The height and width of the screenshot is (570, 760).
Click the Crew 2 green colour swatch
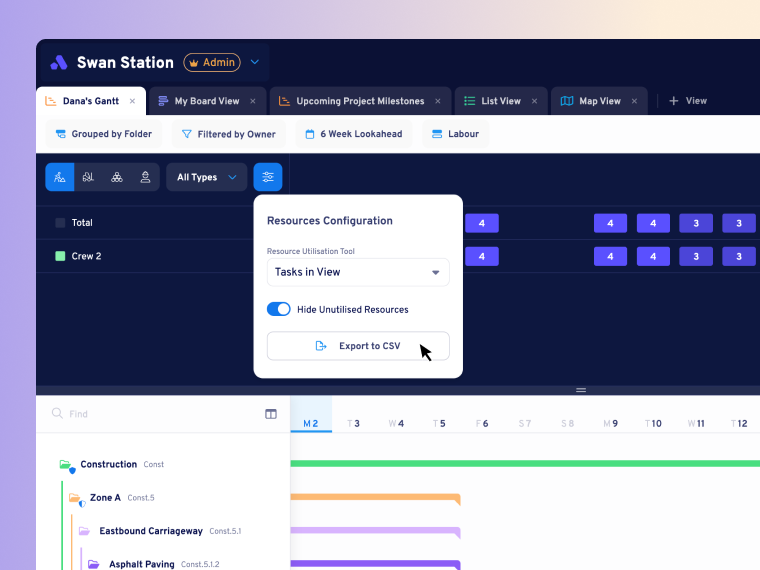click(x=60, y=256)
